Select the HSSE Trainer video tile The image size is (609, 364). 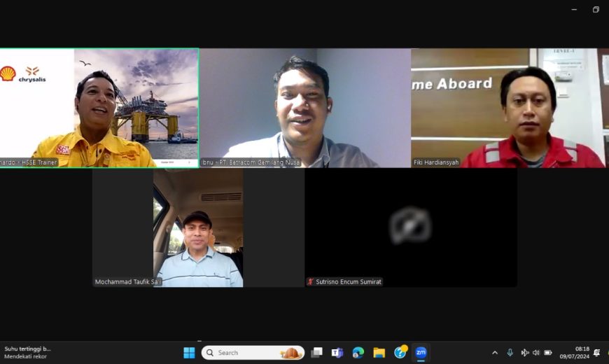[x=99, y=108]
